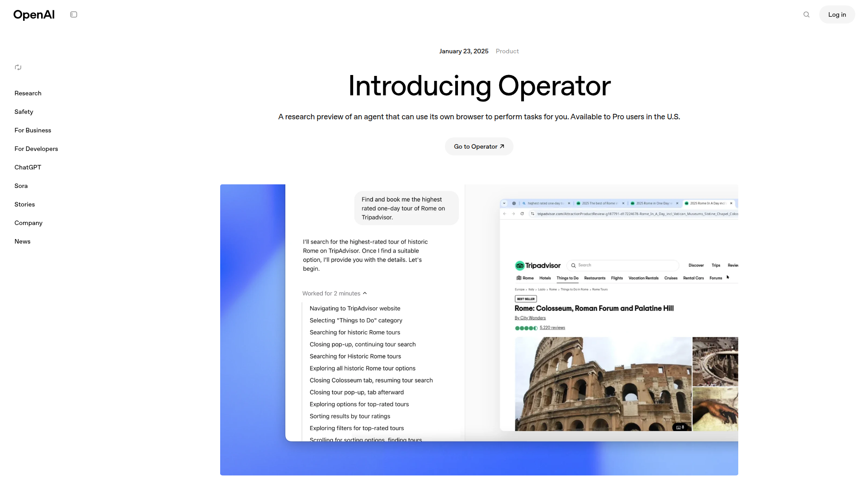Collapse the 'Worked for 2 minutes' activity log
The width and height of the screenshot is (868, 488).
(x=365, y=293)
